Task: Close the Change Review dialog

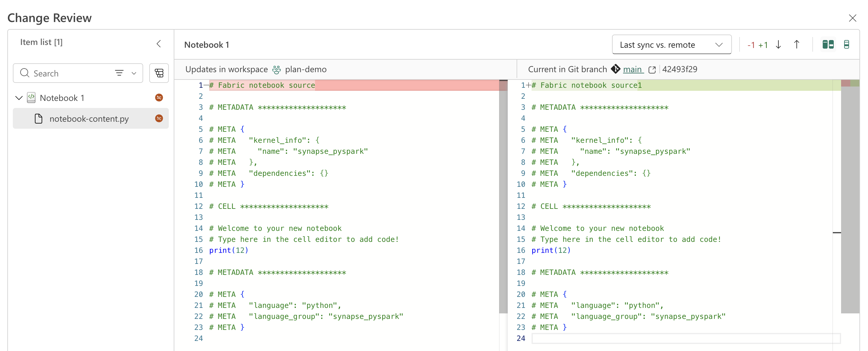Action: [x=852, y=18]
